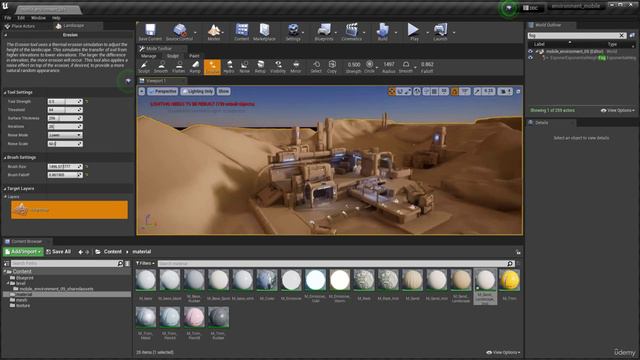Select the landscape Copy tool

pyautogui.click(x=332, y=67)
